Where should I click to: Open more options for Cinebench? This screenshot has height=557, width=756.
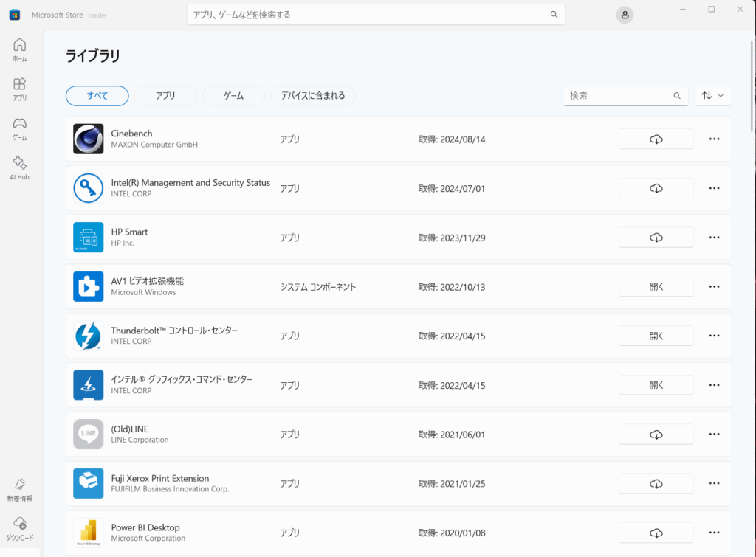pos(714,139)
